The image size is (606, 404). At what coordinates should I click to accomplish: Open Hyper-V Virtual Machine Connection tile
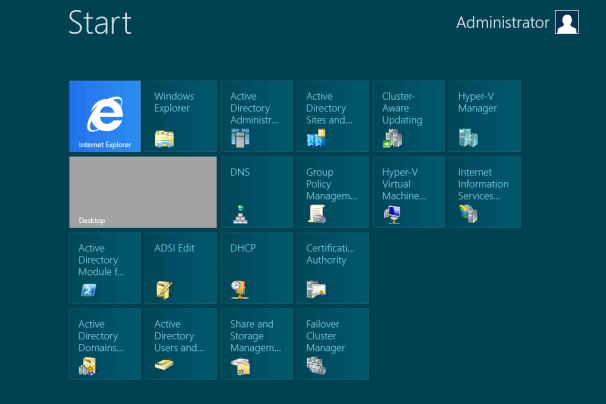click(409, 192)
